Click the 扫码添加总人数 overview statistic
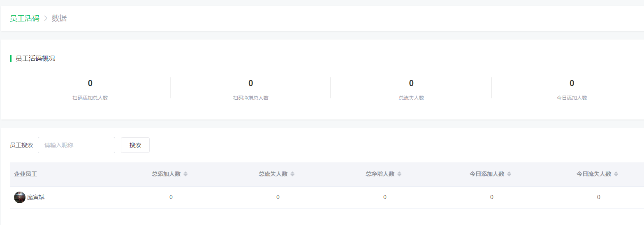This screenshot has height=225, width=644. [x=90, y=98]
